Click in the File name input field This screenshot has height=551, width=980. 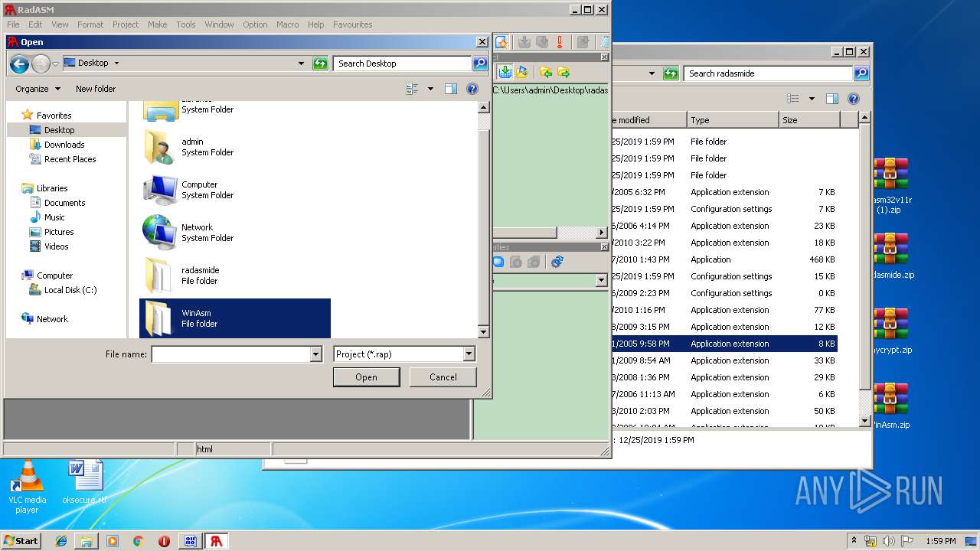click(230, 354)
